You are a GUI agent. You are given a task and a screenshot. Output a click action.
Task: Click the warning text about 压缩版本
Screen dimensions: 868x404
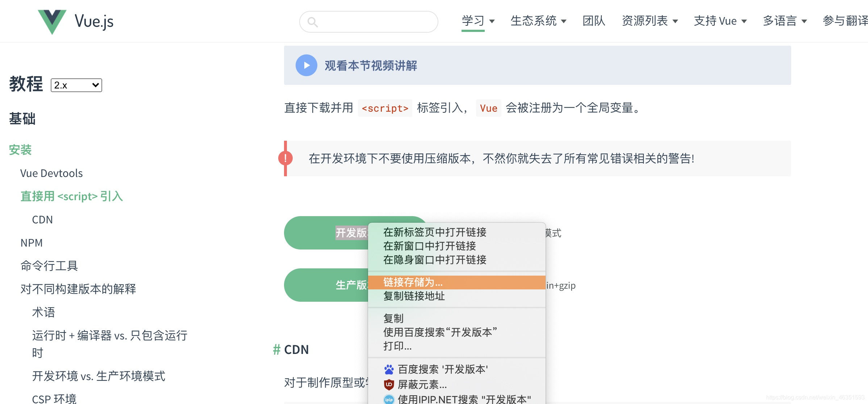click(x=501, y=158)
